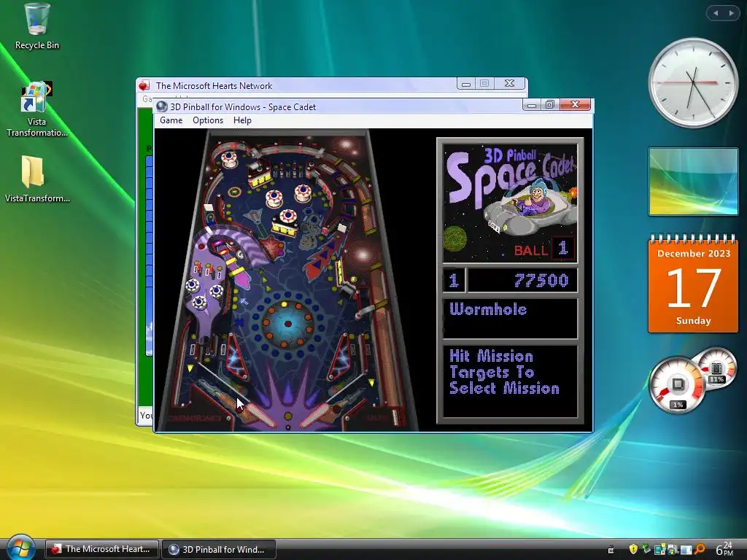Viewport: 747px width, 560px height.
Task: Click the on-screen keyboard tray icon
Action: [611, 550]
